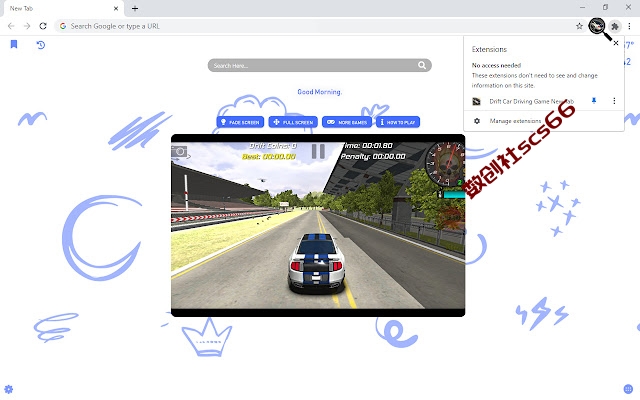
Task: Open more options for the Drift Car extension
Action: coord(614,101)
